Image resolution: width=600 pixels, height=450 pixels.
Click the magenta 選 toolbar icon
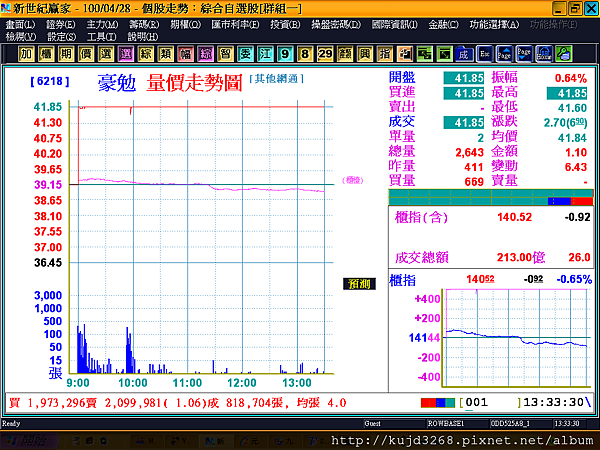click(x=126, y=54)
